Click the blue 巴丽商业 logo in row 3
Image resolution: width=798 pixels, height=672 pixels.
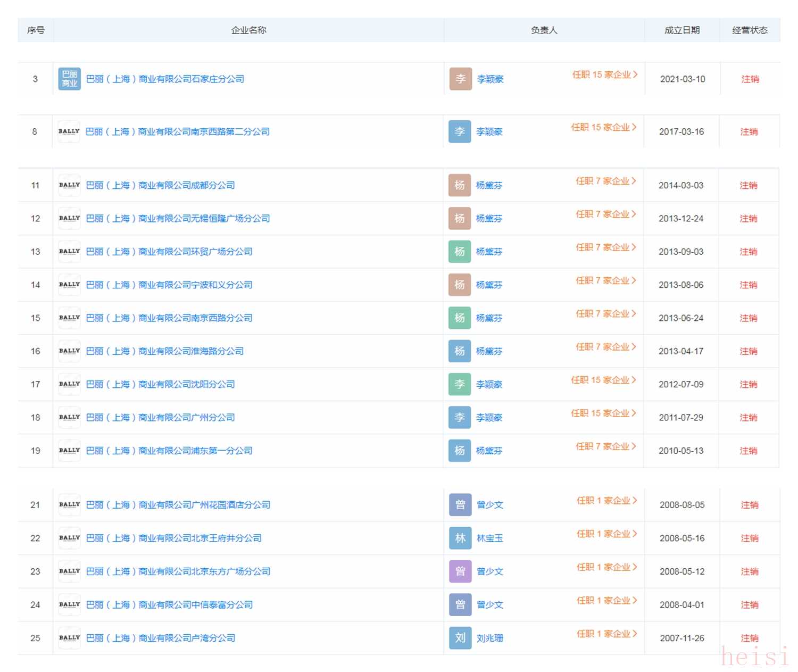(x=69, y=79)
